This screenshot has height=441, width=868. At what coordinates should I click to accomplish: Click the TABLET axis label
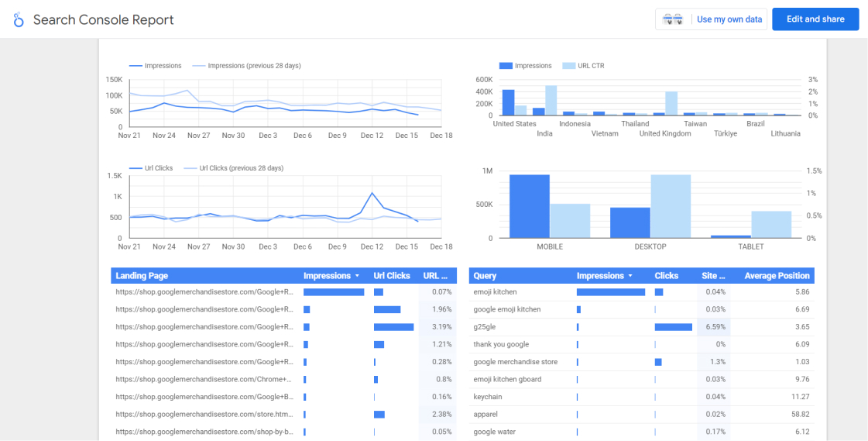coord(750,246)
